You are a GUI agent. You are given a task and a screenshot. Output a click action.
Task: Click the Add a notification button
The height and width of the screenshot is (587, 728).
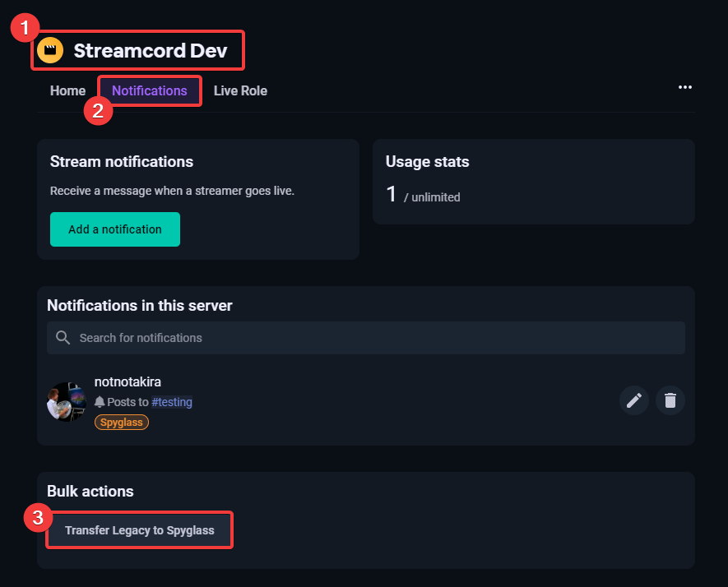[x=115, y=229]
